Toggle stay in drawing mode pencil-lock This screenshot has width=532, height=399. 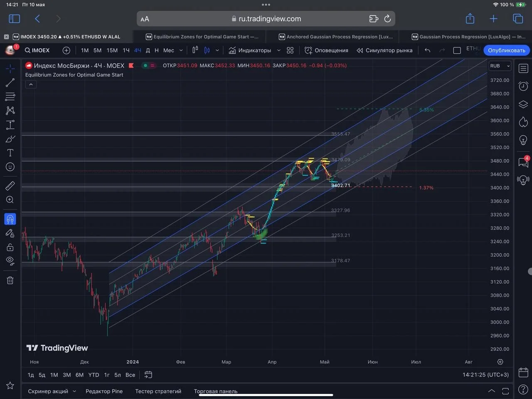[x=10, y=233]
